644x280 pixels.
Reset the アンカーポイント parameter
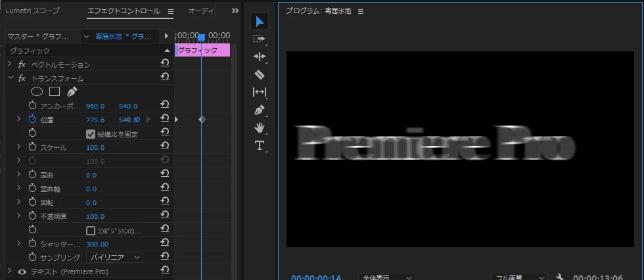click(x=165, y=105)
